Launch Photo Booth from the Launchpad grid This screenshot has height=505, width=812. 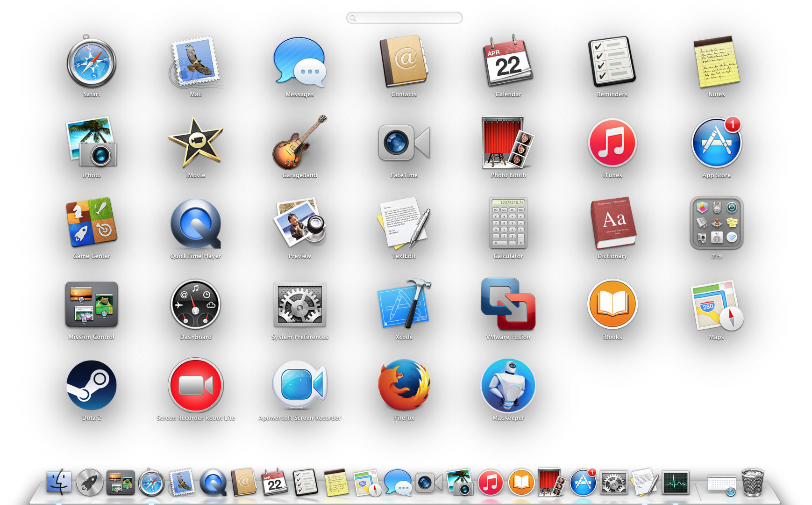[508, 142]
